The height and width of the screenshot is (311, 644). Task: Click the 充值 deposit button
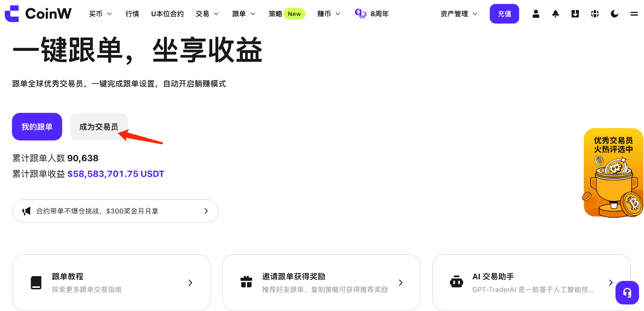pyautogui.click(x=504, y=14)
